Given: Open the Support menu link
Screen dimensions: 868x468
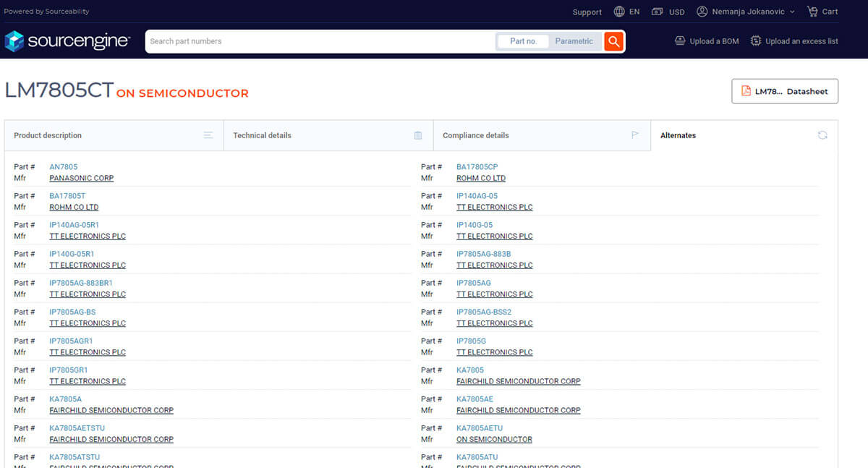Looking at the screenshot, I should tap(587, 12).
